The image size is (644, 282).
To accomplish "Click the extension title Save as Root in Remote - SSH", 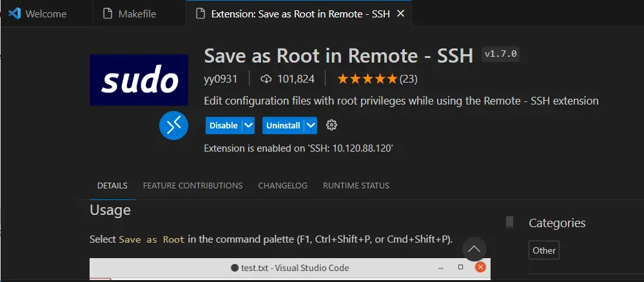I will (x=339, y=55).
